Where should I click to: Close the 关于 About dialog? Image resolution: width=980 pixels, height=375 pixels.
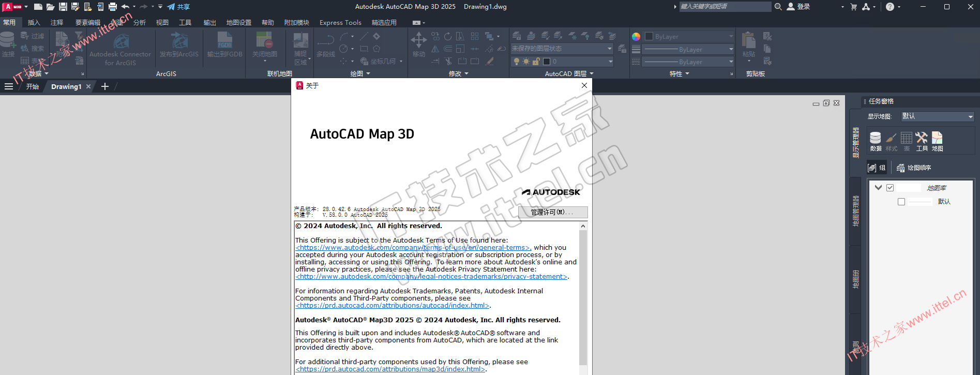pyautogui.click(x=584, y=85)
